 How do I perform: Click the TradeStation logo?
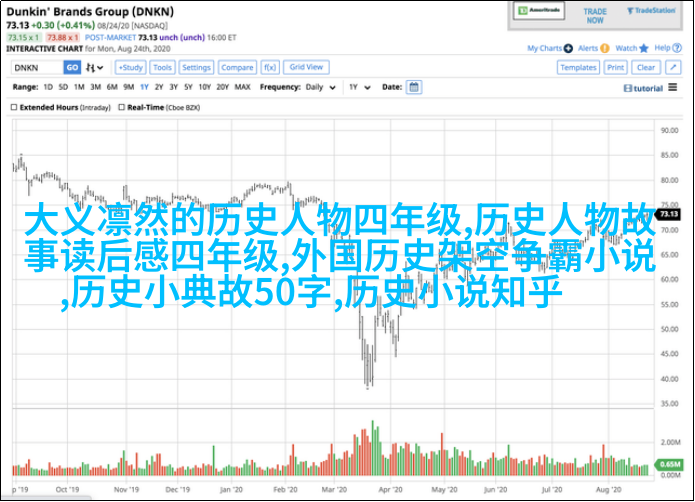651,11
